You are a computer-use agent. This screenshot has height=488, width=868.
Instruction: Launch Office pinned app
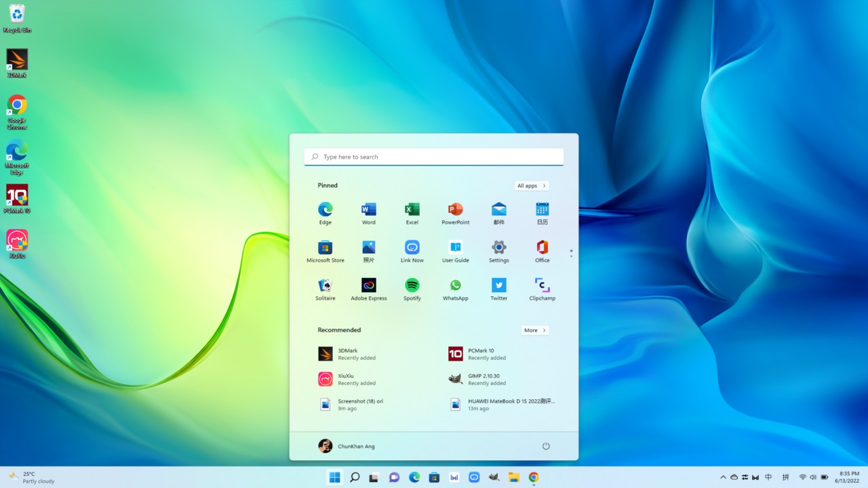[x=542, y=251]
